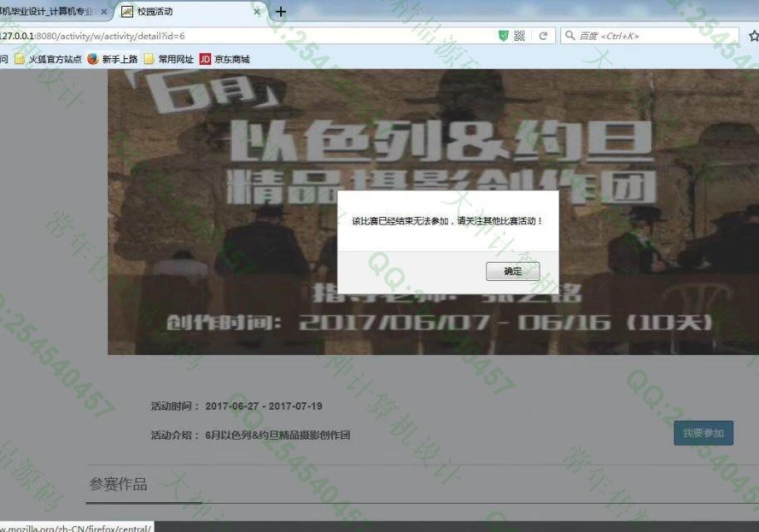
Task: Click the search magnifier icon
Action: 569,36
